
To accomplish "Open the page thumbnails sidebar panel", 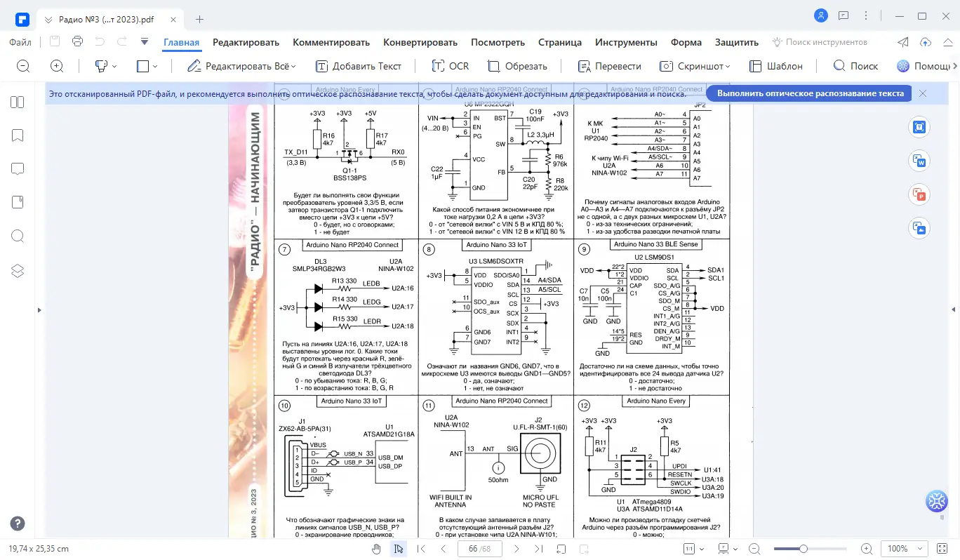I will tap(18, 102).
